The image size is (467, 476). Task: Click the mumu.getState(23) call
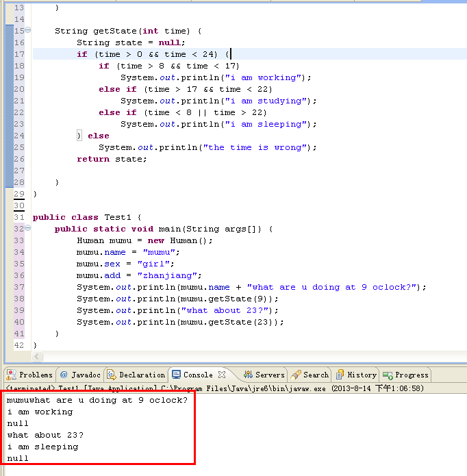point(227,322)
